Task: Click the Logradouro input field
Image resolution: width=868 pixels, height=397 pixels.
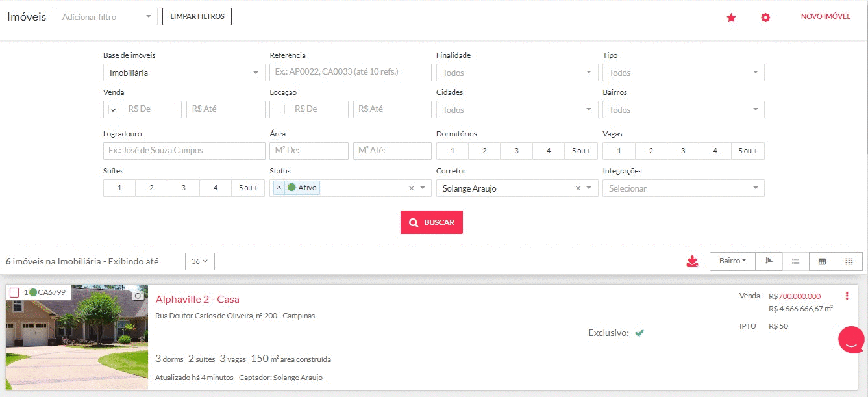Action: pyautogui.click(x=184, y=151)
